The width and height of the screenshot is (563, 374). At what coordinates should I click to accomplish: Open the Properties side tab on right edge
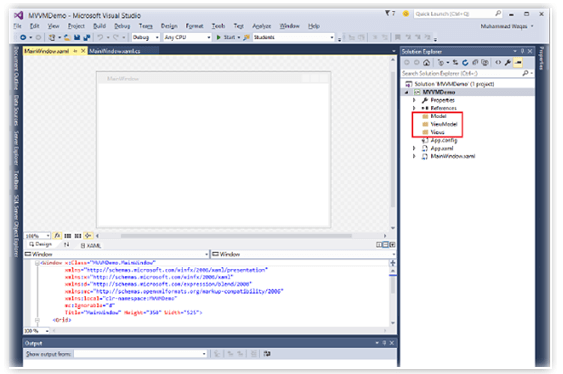[x=541, y=58]
